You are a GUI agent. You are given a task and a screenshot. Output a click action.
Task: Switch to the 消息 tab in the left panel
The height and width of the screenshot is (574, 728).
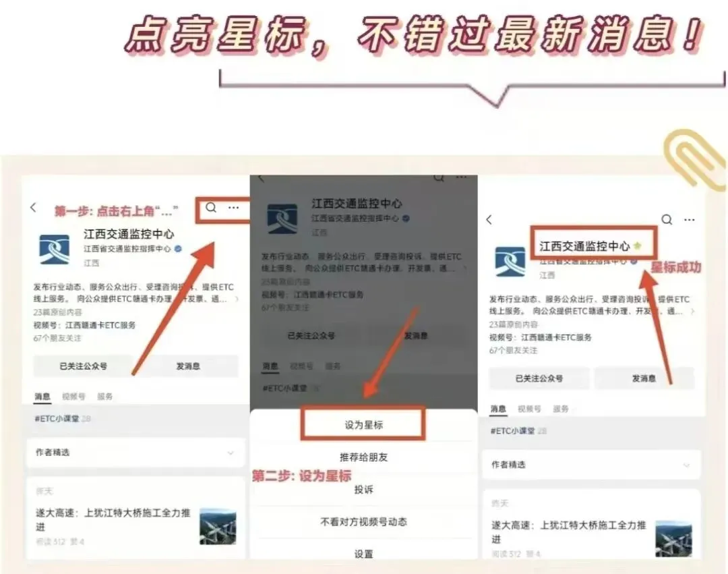42,397
